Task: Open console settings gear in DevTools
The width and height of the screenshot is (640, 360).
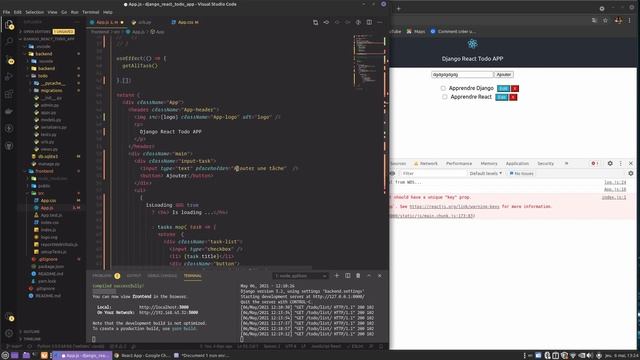Action: click(x=631, y=173)
